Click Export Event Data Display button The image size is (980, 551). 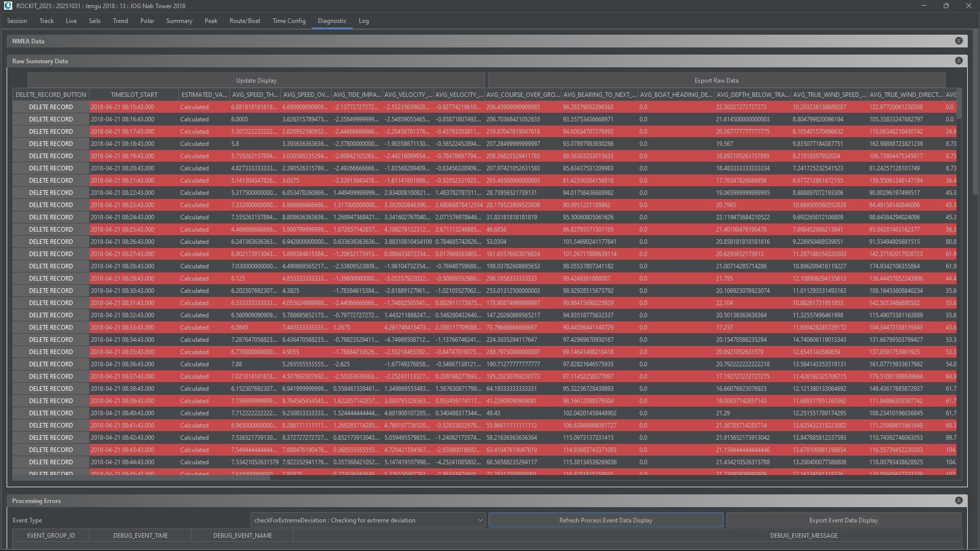tap(843, 520)
